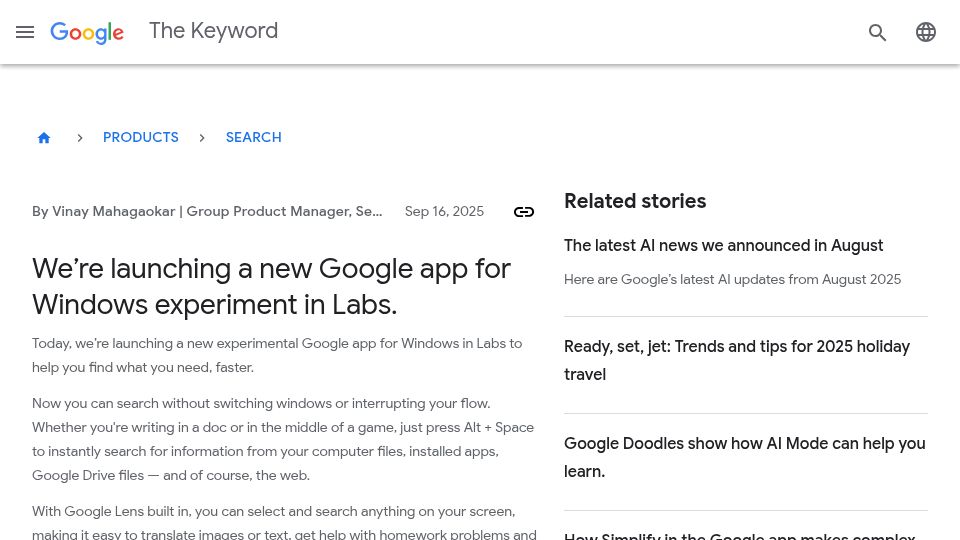Viewport: 960px width, 540px height.
Task: Open 'The latest AI news we announced in August'
Action: [723, 246]
